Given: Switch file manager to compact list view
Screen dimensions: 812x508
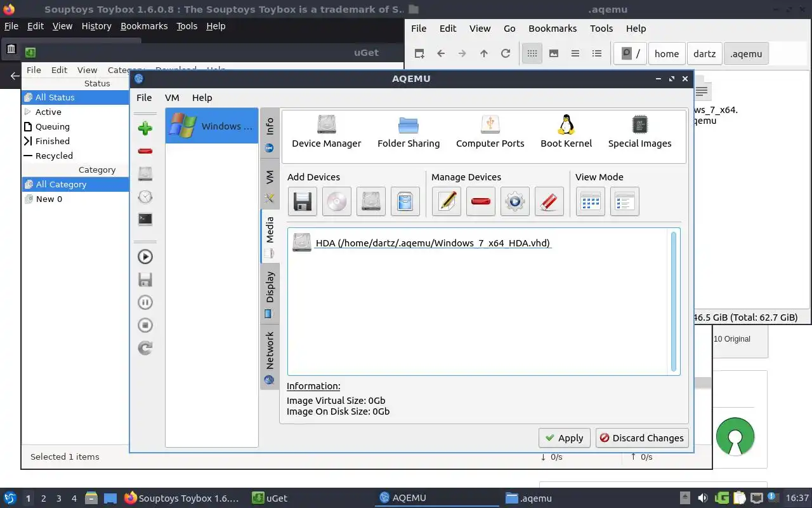Looking at the screenshot, I should (x=575, y=53).
